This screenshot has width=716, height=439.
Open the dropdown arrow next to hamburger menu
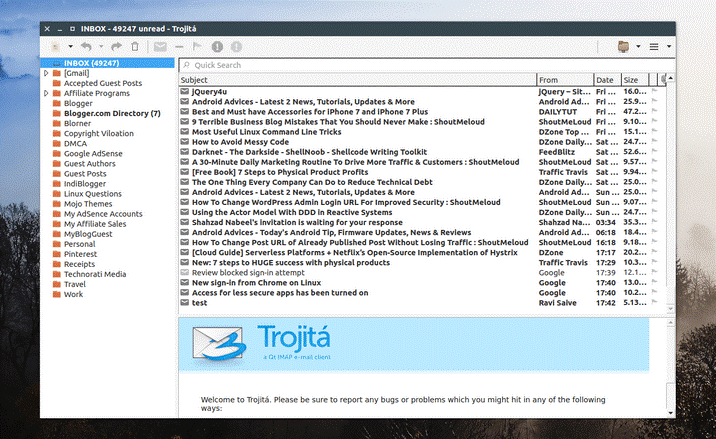[669, 47]
